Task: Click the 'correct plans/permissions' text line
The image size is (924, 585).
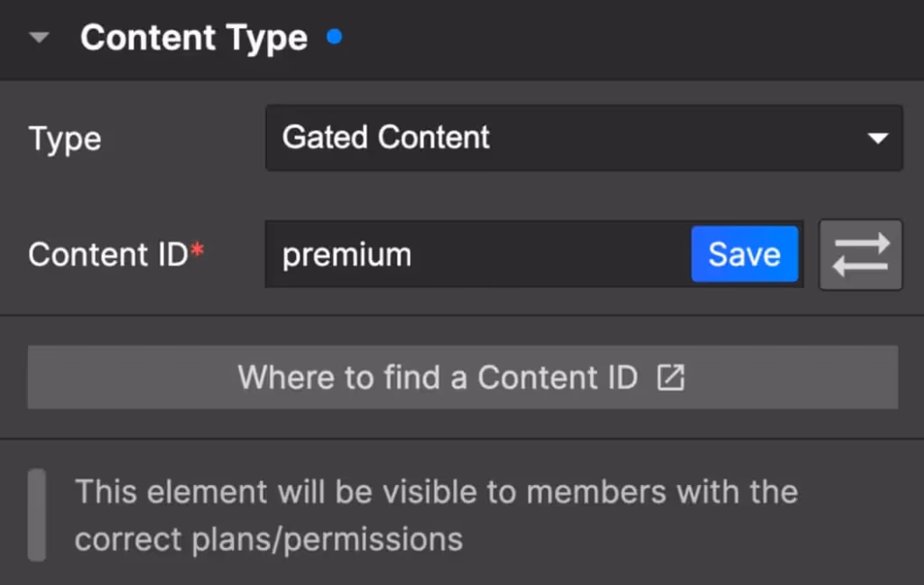Action: (268, 539)
